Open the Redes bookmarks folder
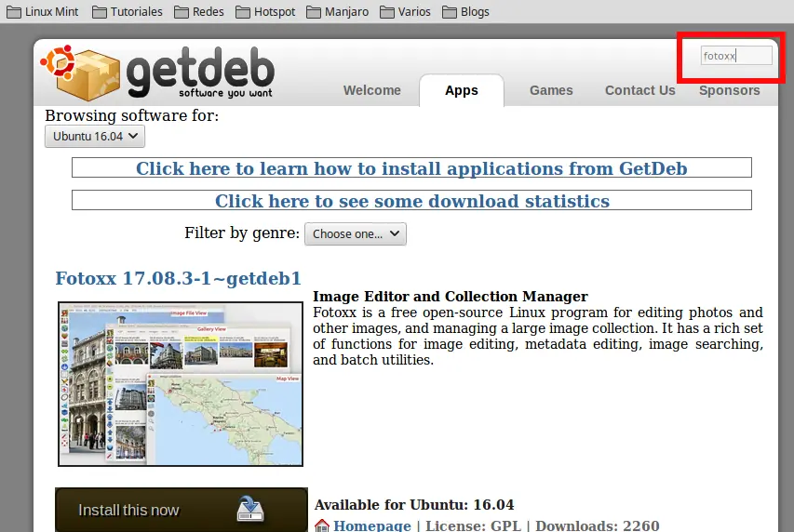This screenshot has height=532, width=794. [198, 12]
